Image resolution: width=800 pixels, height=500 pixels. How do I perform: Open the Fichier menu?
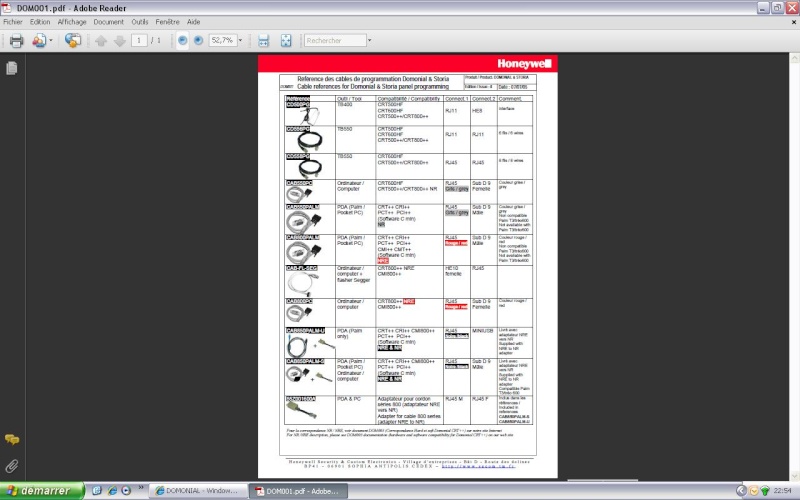coord(13,22)
